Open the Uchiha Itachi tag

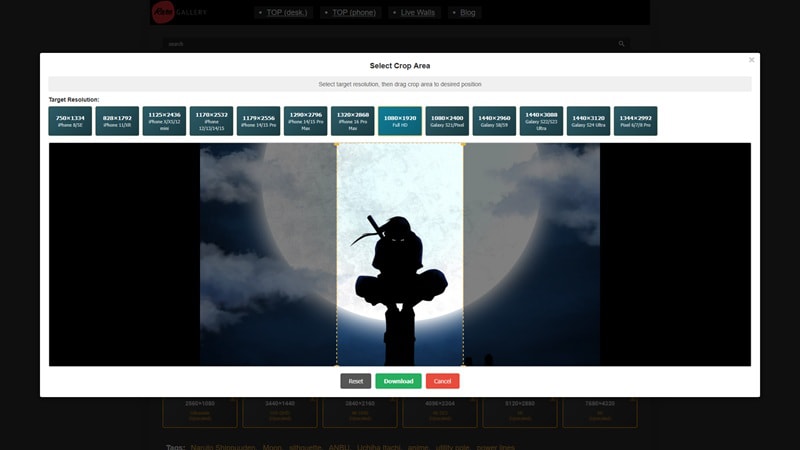(x=379, y=447)
